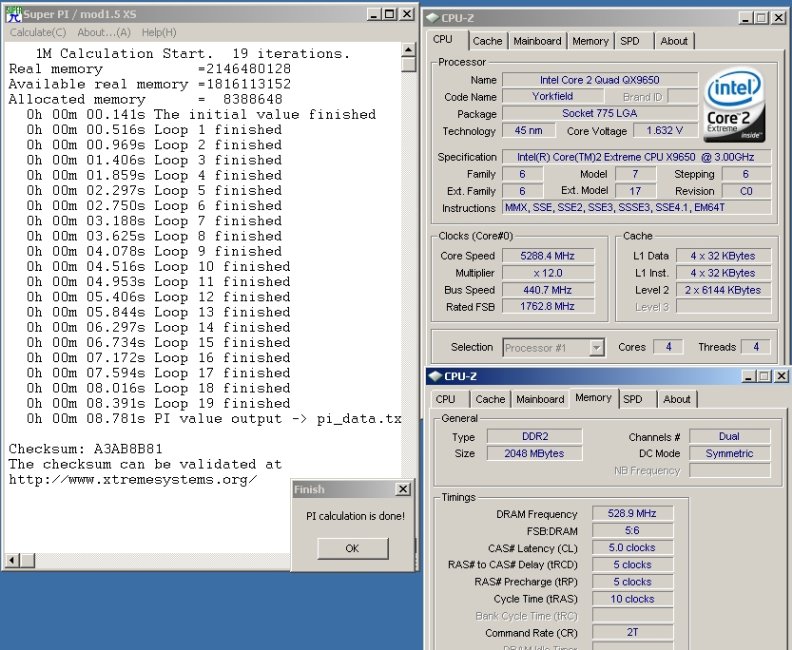The width and height of the screenshot is (792, 650).
Task: Click the Multiplier value x 12.0
Action: click(548, 273)
